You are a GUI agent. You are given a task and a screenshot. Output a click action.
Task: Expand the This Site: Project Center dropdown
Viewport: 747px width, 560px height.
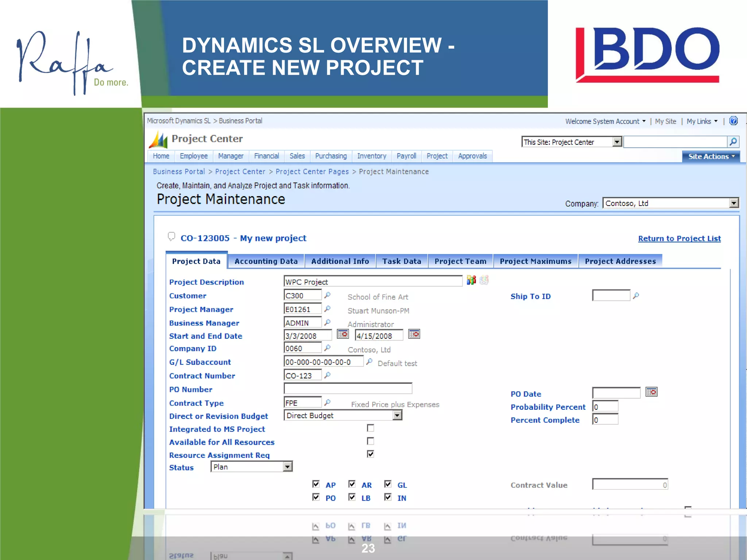click(x=572, y=142)
